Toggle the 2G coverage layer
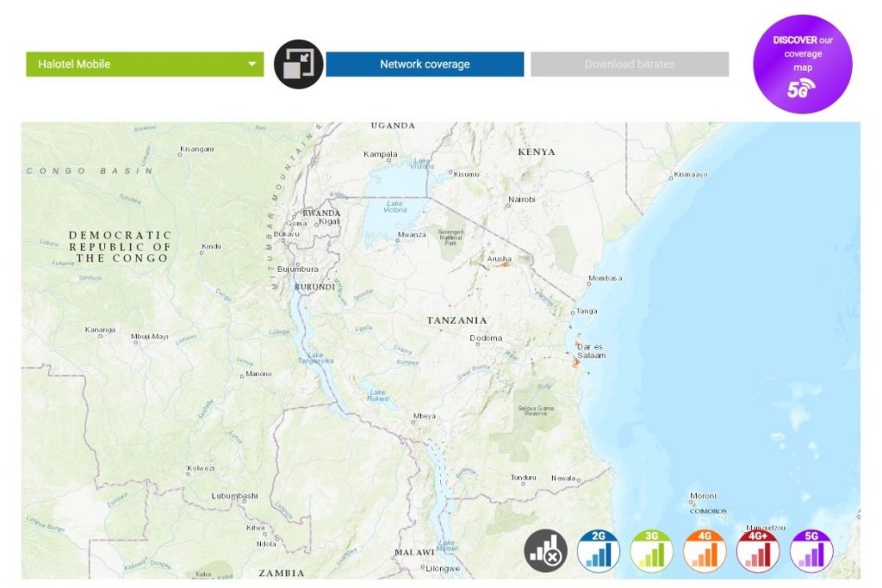This screenshot has width=882, height=588. point(599,551)
